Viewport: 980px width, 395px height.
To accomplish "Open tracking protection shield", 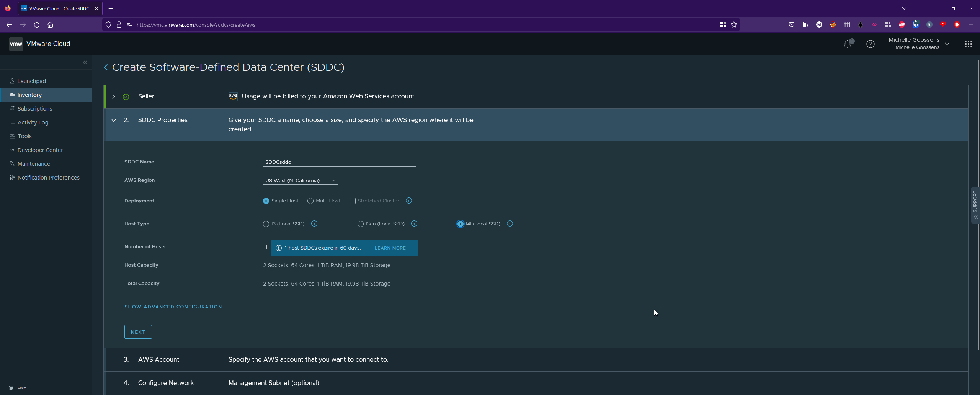I will 108,25.
